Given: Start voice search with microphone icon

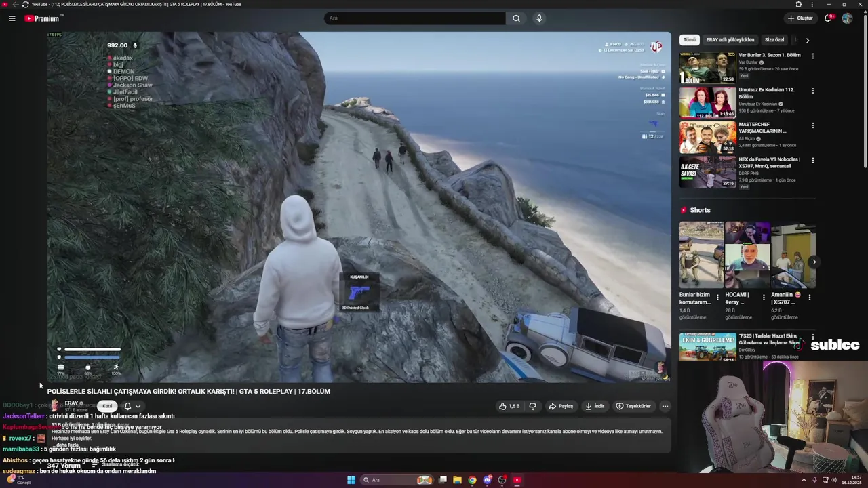Looking at the screenshot, I should click(539, 18).
